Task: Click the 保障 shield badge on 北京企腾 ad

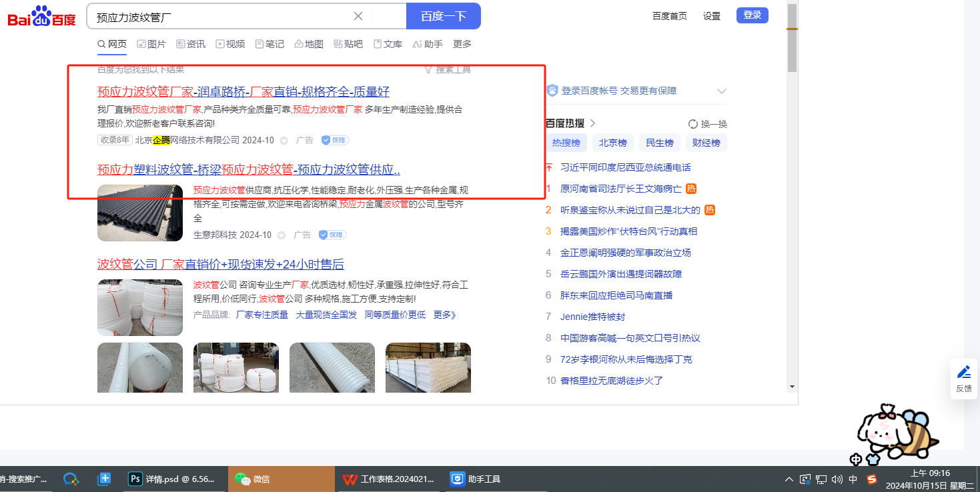Action: point(335,140)
